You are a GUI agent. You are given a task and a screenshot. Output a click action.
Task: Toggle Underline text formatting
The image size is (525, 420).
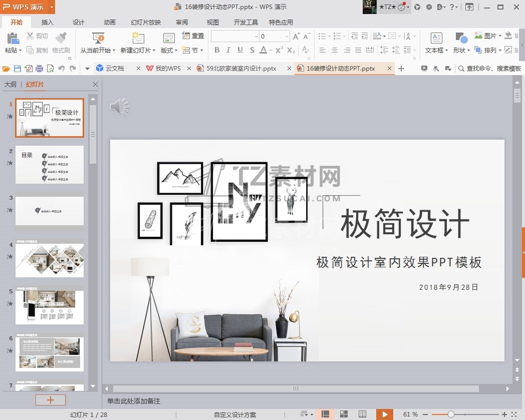[x=240, y=50]
